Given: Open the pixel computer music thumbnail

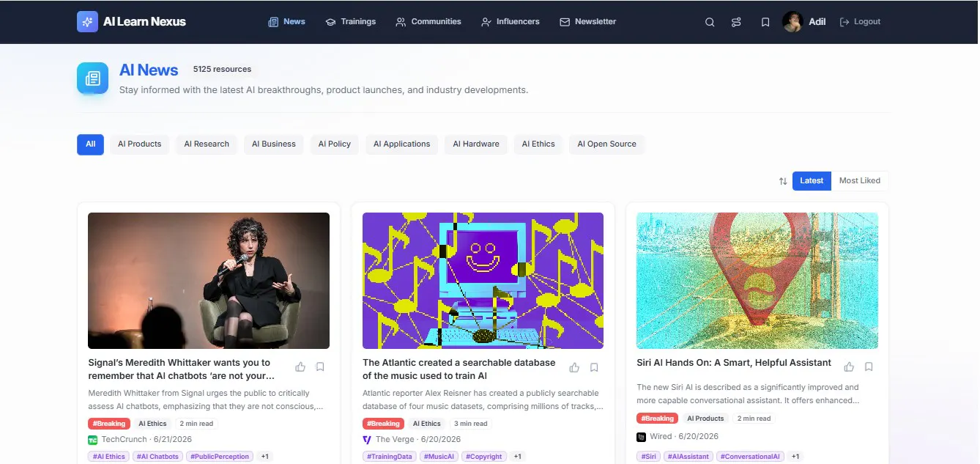Looking at the screenshot, I should tap(483, 281).
